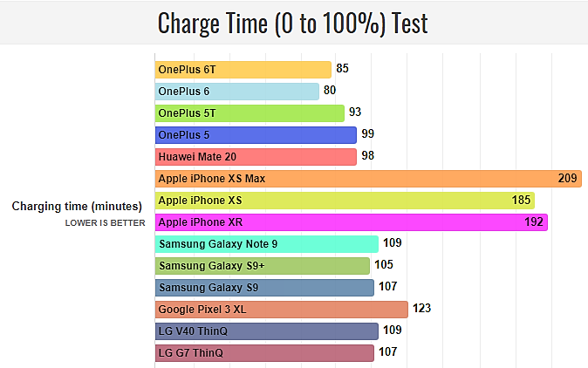Select the LG G7 ThinQ bar
The height and width of the screenshot is (368, 588).
pyautogui.click(x=264, y=353)
